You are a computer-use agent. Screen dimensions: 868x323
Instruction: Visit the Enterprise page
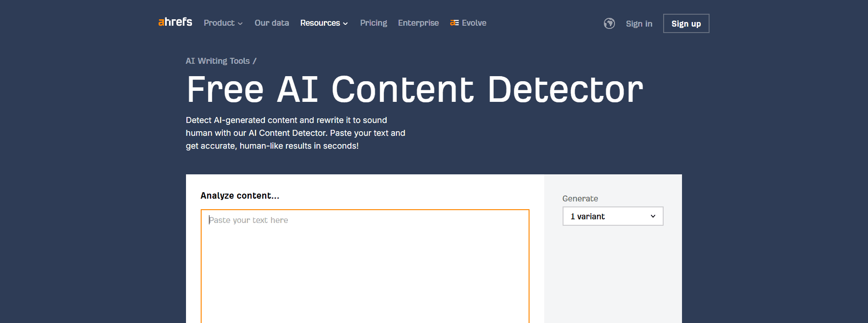(x=418, y=23)
